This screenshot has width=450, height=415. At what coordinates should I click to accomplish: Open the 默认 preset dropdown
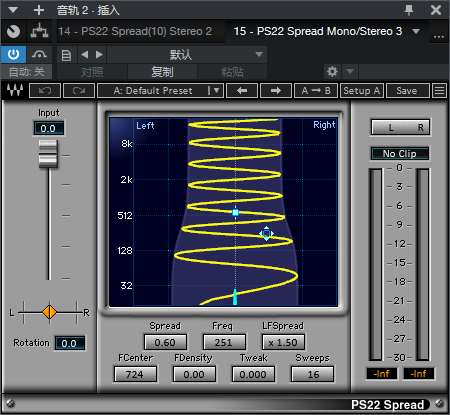(x=187, y=55)
